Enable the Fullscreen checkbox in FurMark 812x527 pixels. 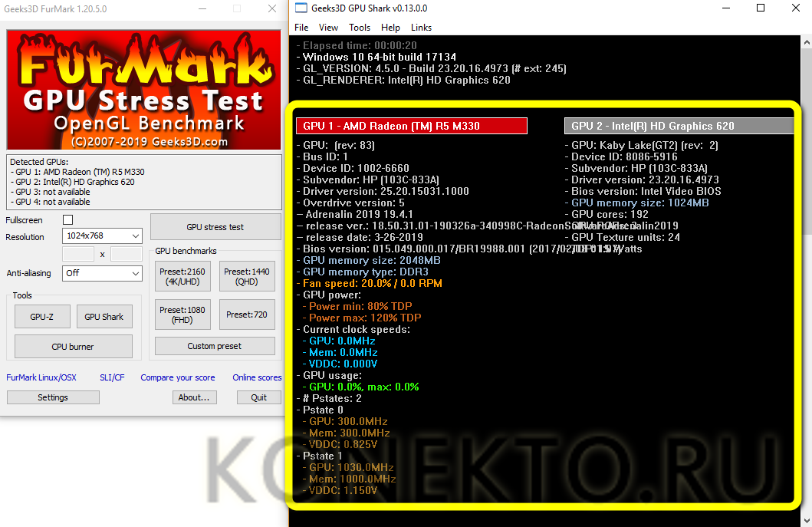67,219
